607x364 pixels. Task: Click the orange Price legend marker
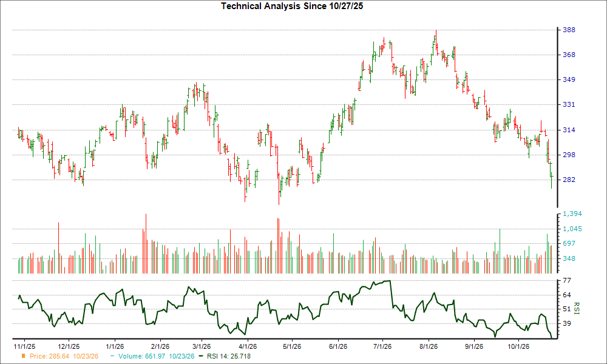24,356
